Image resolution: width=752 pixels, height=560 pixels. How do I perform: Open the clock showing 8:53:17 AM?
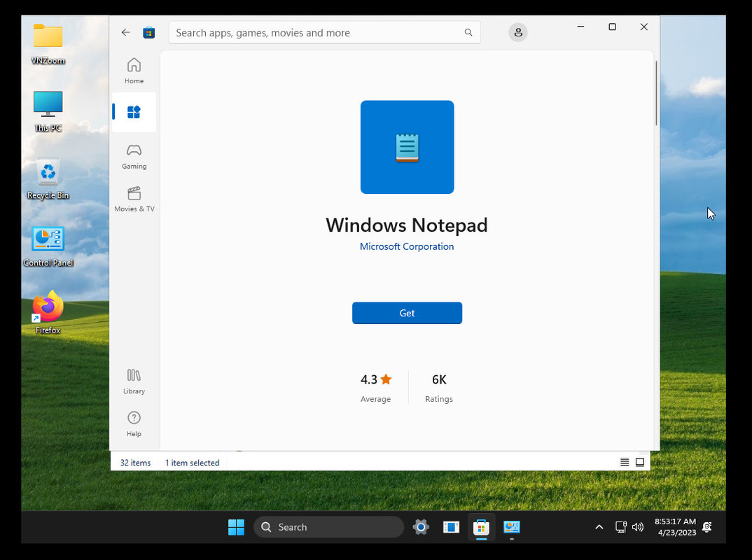click(675, 527)
